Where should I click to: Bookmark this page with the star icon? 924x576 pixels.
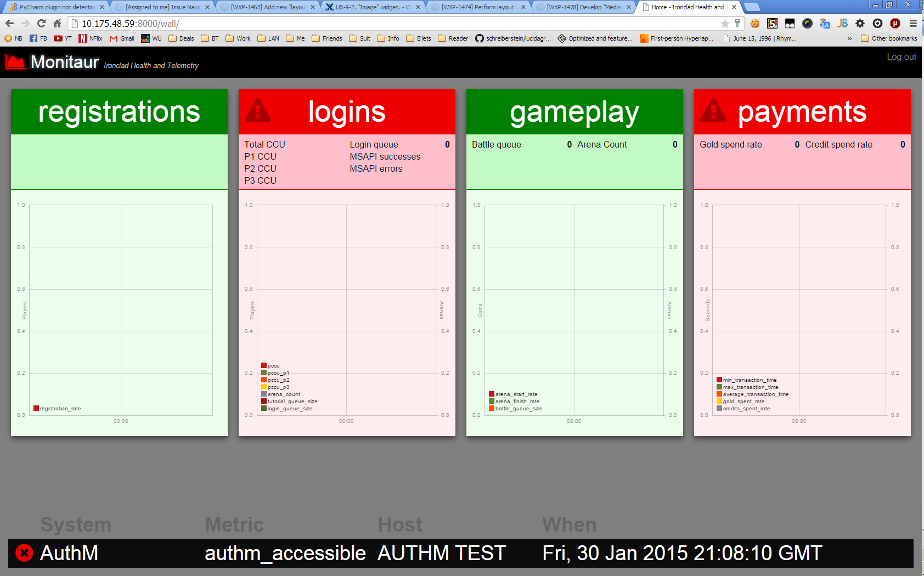point(725,24)
